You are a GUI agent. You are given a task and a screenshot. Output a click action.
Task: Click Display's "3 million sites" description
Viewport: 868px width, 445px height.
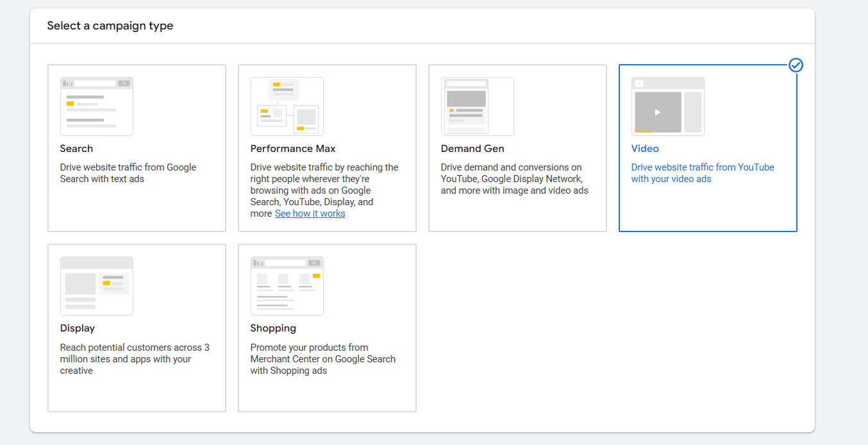(x=134, y=359)
